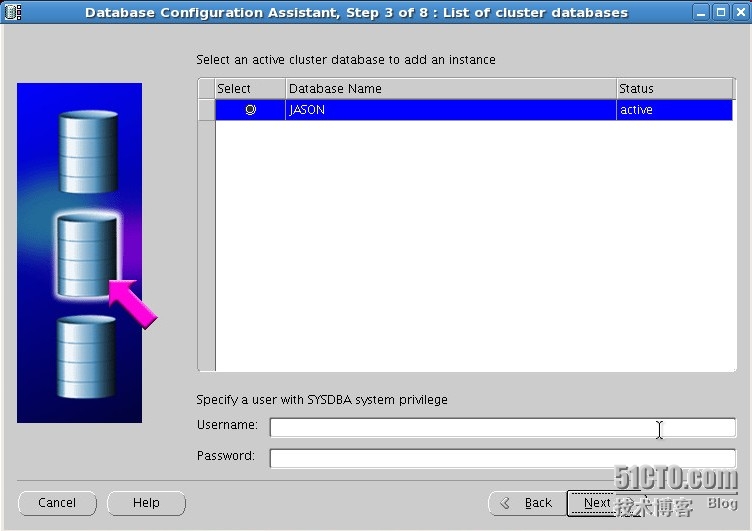Click the Database Name column header
The height and width of the screenshot is (531, 752).
(x=450, y=89)
